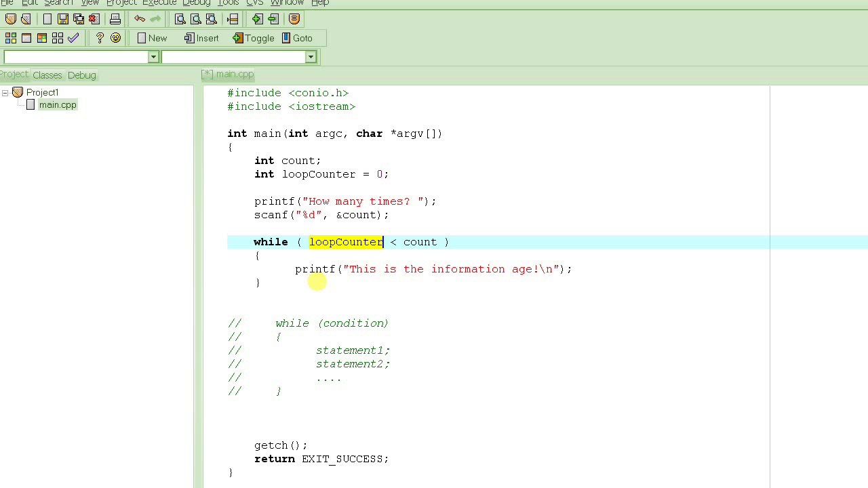
Task: Open the first class browser dropdown arrow
Action: 153,57
